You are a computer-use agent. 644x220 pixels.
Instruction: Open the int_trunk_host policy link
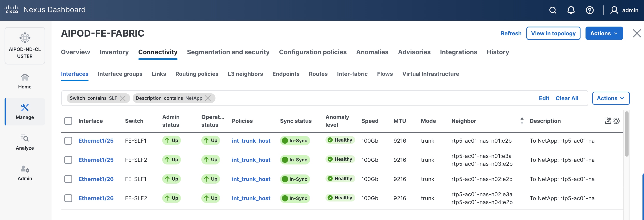pyautogui.click(x=251, y=140)
